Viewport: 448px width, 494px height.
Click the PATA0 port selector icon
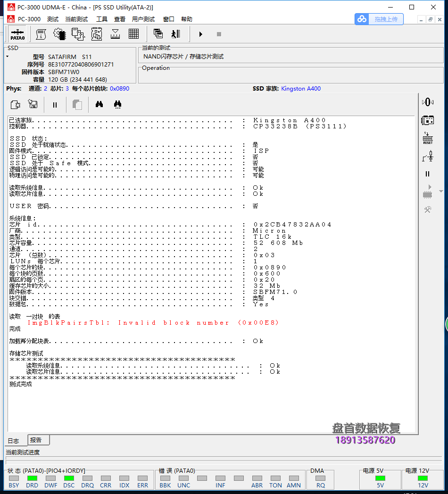[17, 34]
